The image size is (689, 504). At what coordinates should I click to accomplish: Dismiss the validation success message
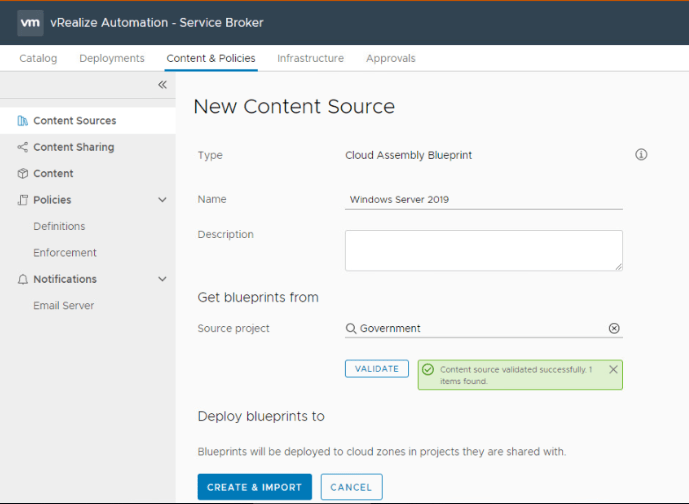point(613,369)
